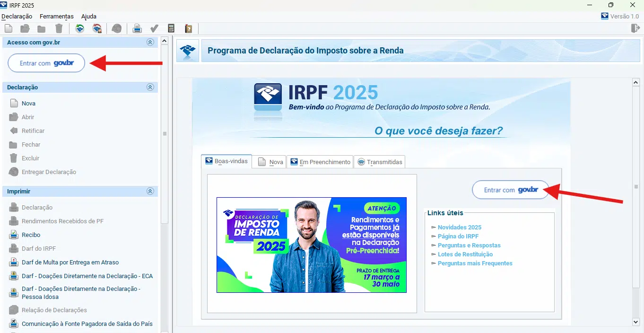Collapse the 'Declaração' sidebar section
The height and width of the screenshot is (333, 644).
[x=150, y=87]
